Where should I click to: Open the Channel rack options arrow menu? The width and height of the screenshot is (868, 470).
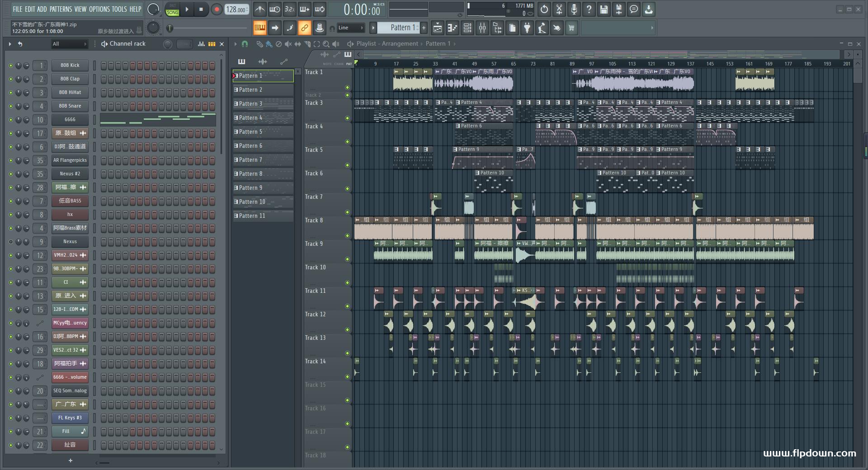(x=9, y=44)
